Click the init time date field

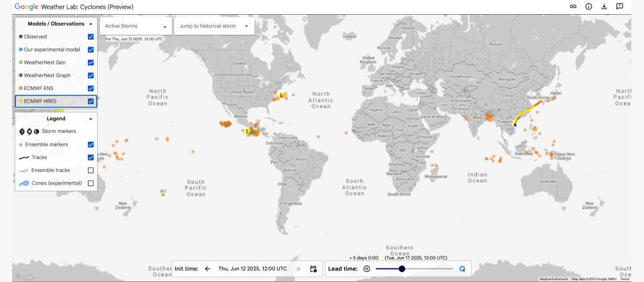253,269
